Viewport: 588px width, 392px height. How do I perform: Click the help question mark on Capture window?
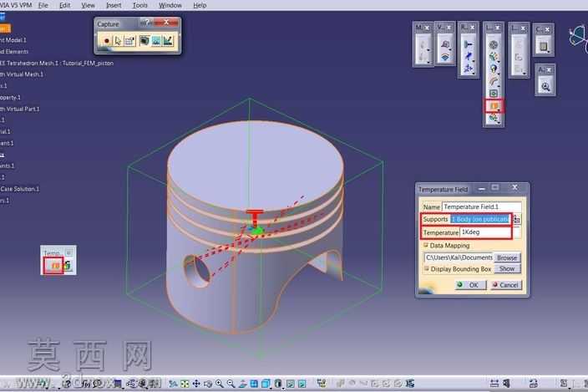[x=147, y=23]
